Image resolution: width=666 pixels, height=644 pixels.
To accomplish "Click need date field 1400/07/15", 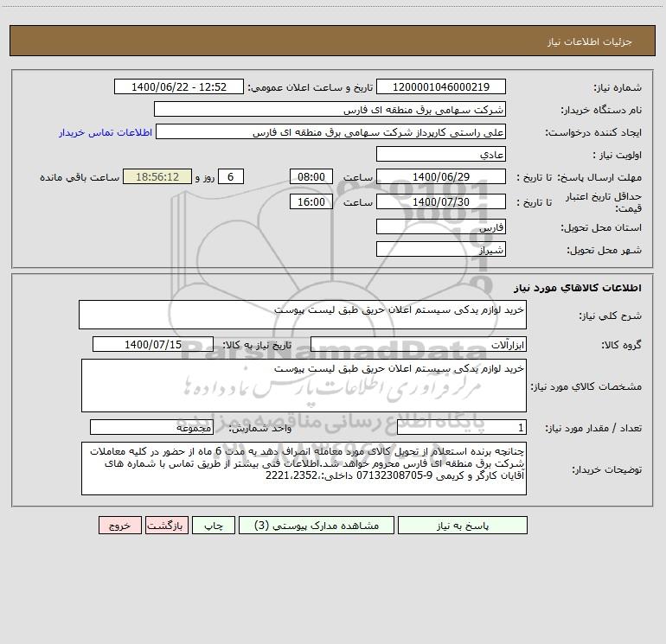I will [153, 344].
